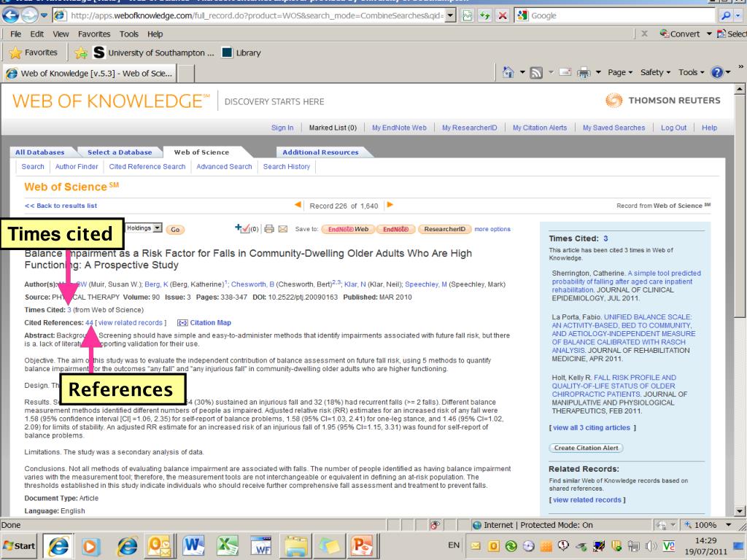Open the recent pages dropdown arrow
This screenshot has width=747, height=560.
coord(44,15)
